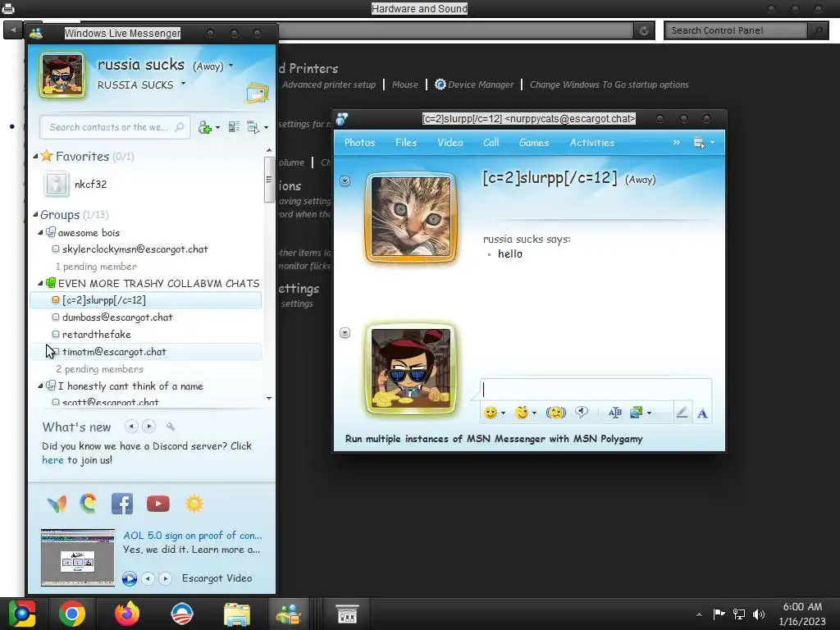Image resolution: width=840 pixels, height=630 pixels.
Task: Click the orange C icon beside the butterfly
Action: [89, 503]
